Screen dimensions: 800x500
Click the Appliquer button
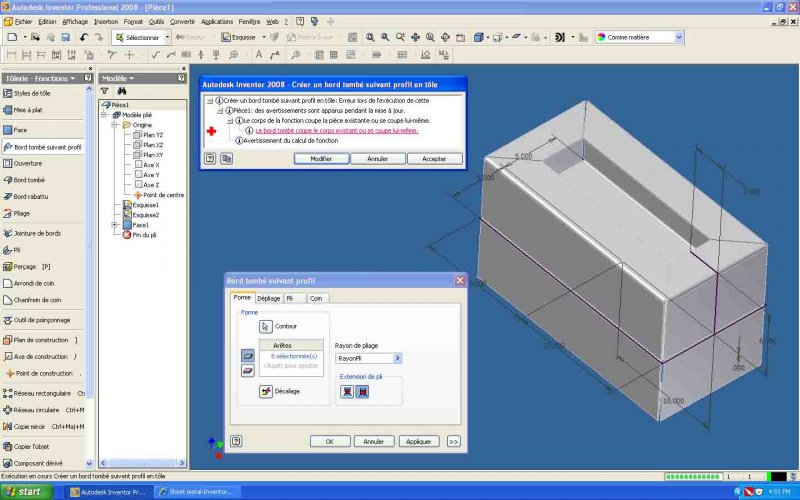[x=419, y=441]
